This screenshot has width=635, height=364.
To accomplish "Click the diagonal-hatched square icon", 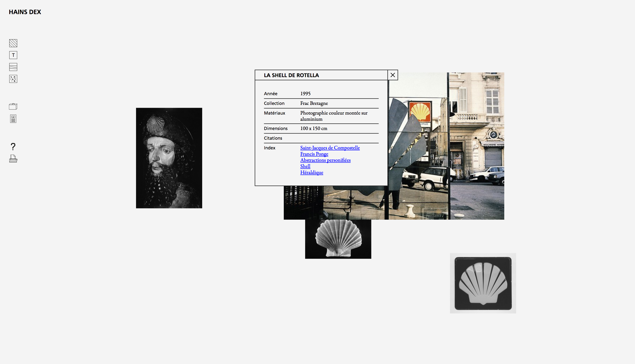I will 13,43.
